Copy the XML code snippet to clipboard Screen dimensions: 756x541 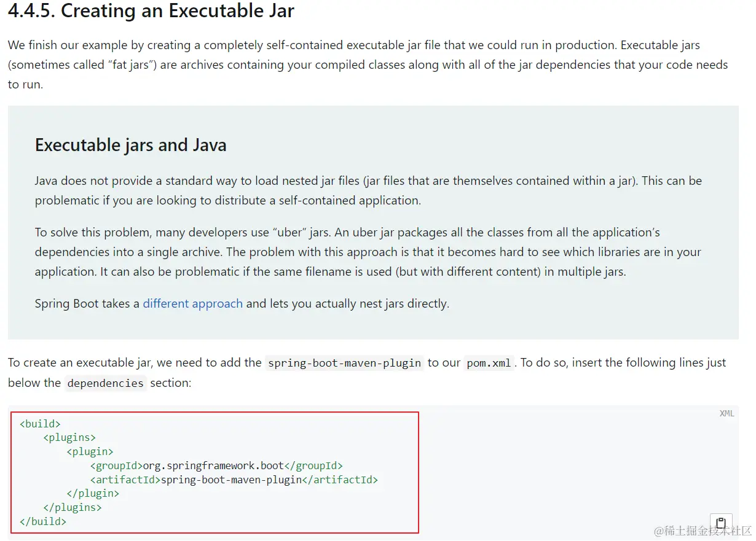[721, 523]
